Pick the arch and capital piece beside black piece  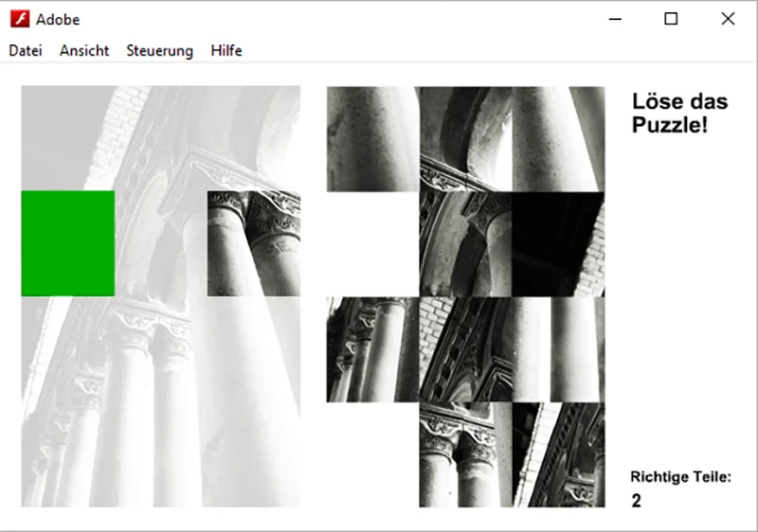point(465,244)
